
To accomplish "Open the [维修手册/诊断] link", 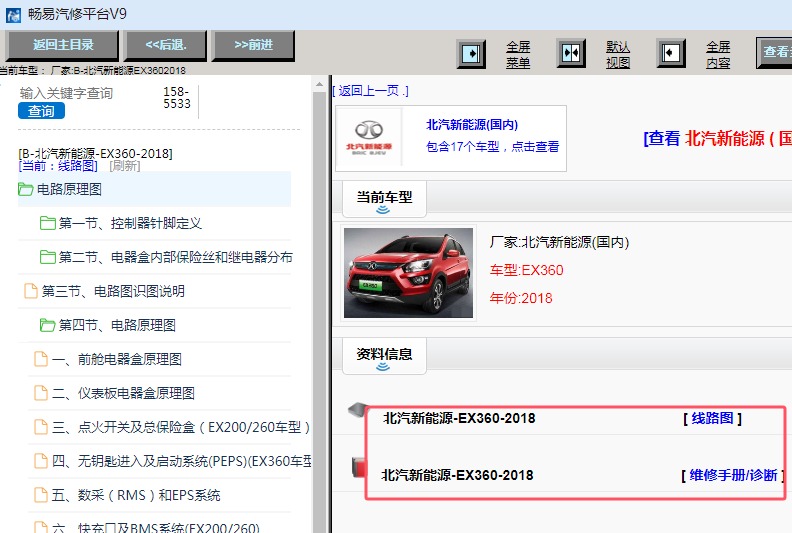I will point(733,475).
